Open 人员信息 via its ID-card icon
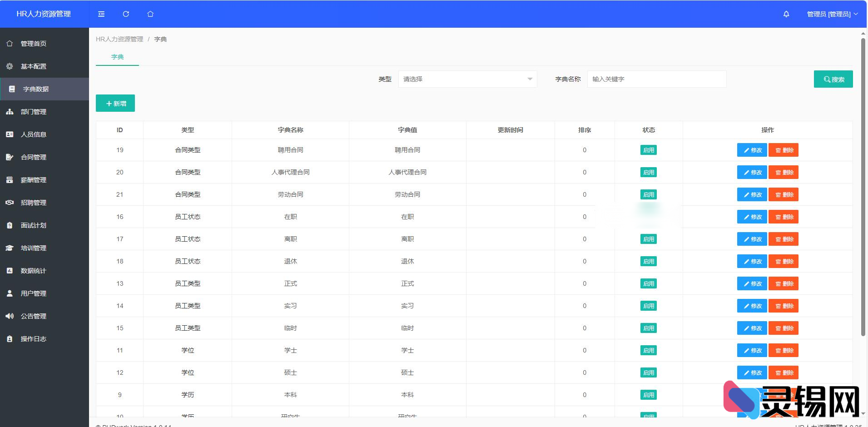This screenshot has width=868, height=427. [x=10, y=134]
